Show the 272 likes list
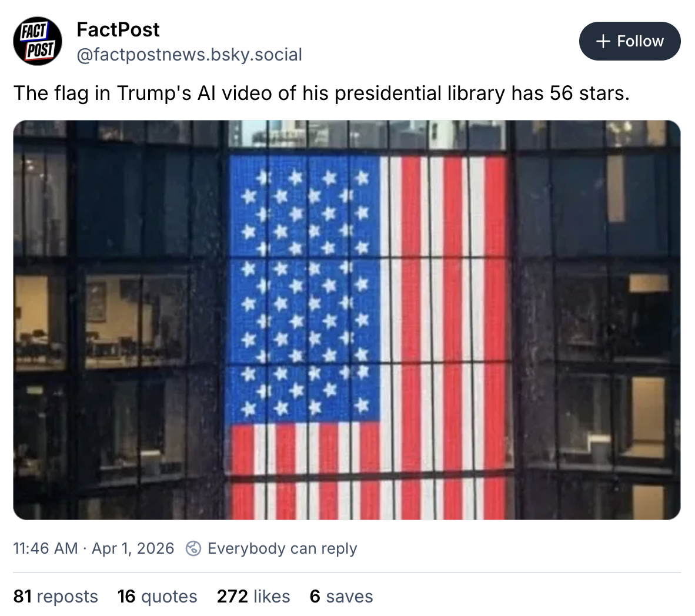This screenshot has width=695, height=616. pos(253,596)
